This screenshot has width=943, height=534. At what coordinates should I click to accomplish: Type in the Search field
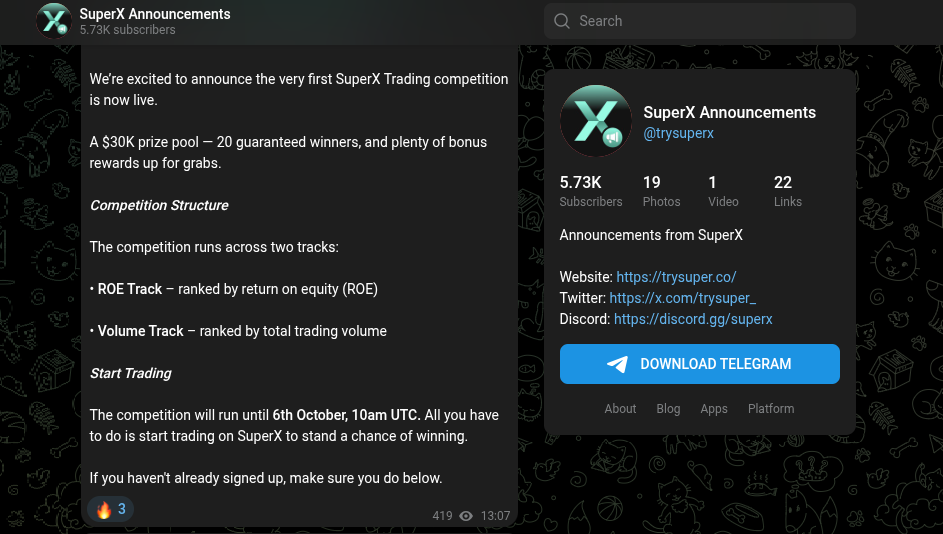(710, 21)
